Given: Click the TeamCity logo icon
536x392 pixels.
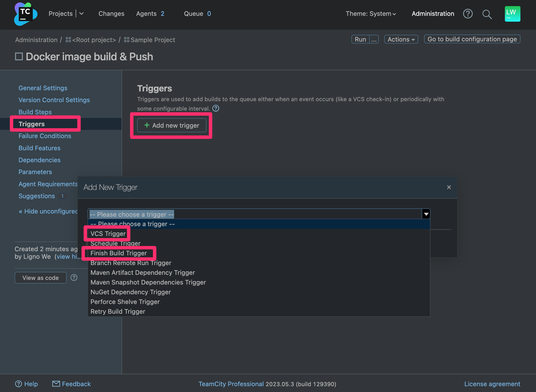Looking at the screenshot, I should pyautogui.click(x=26, y=14).
